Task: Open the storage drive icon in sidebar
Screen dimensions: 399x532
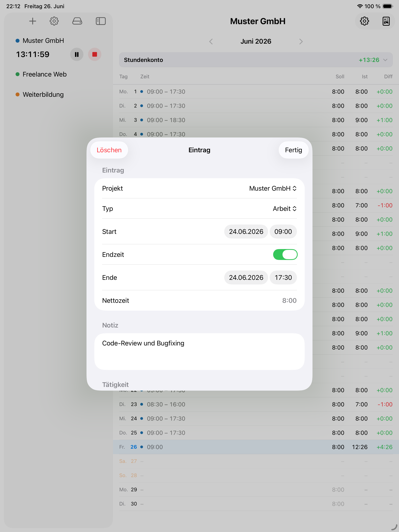Action: coord(77,21)
